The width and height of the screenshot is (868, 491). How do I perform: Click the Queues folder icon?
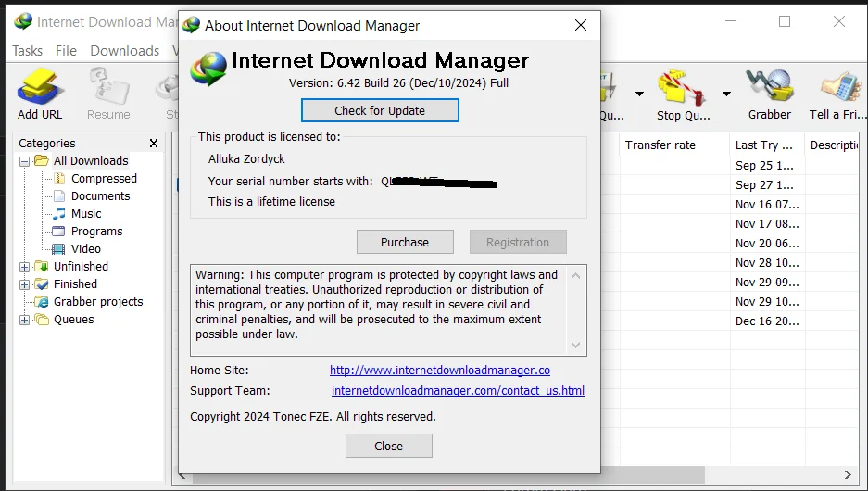click(42, 320)
